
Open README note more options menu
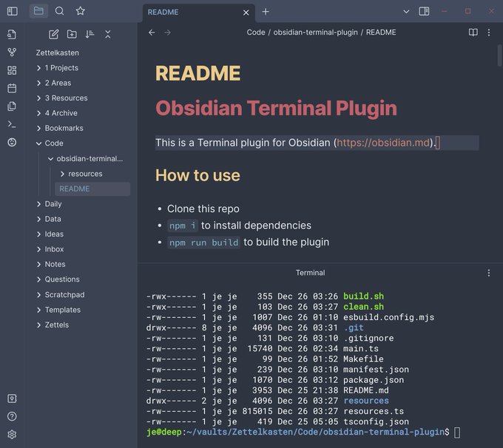pos(488,33)
